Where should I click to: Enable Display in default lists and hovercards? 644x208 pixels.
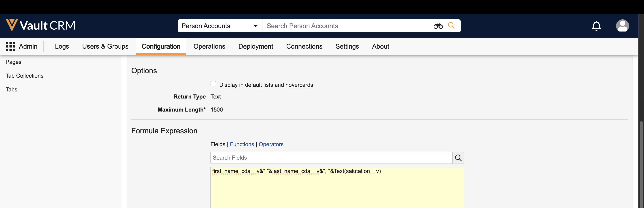(213, 84)
